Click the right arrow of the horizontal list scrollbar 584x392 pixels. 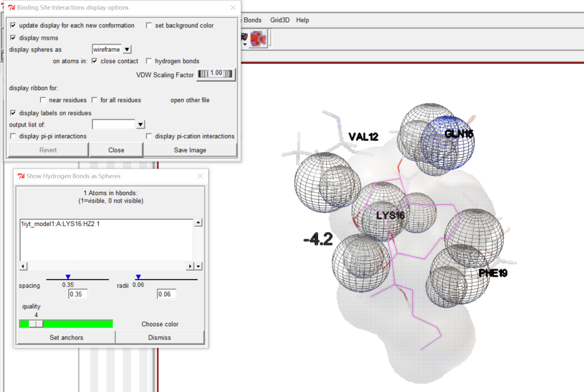190,266
